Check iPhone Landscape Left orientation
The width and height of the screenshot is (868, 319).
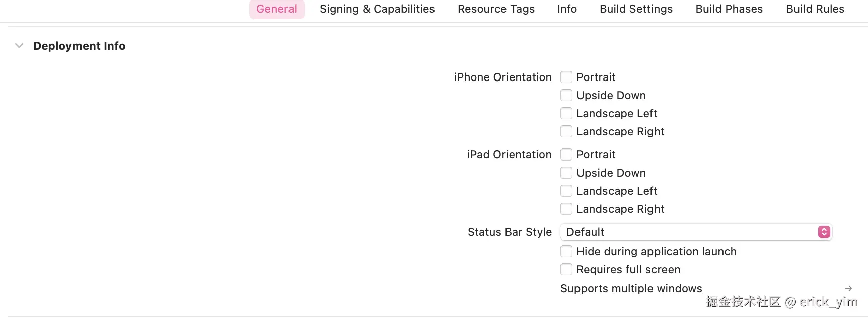point(566,113)
